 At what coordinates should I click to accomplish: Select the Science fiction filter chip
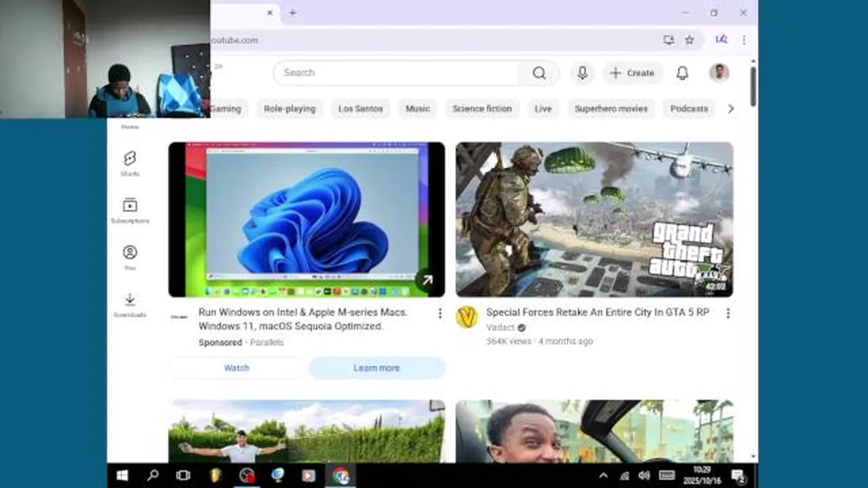coord(482,108)
